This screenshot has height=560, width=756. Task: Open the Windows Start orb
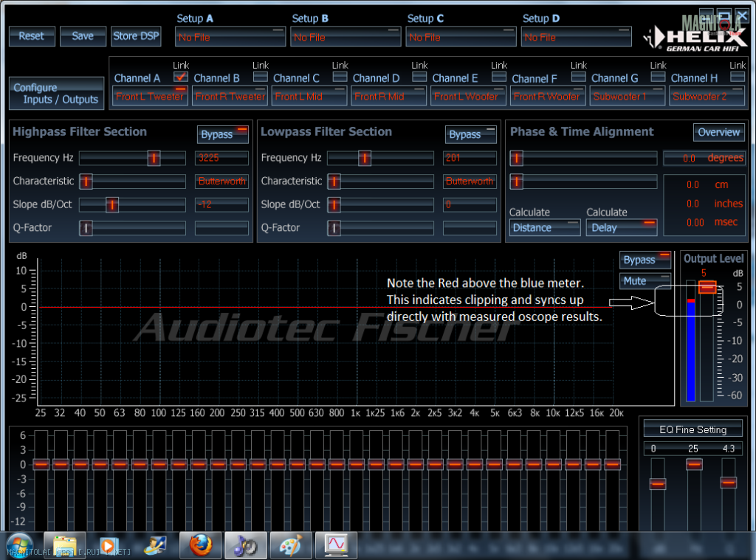pyautogui.click(x=19, y=545)
